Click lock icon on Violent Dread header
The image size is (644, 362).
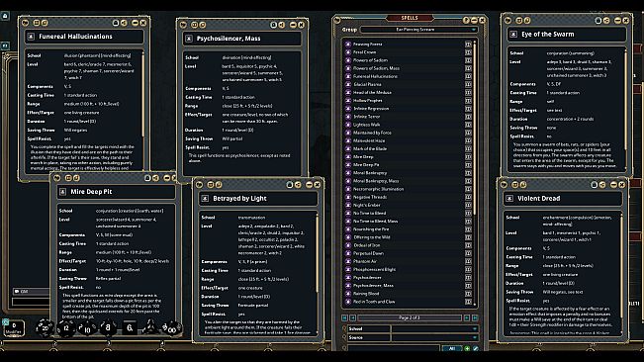[595, 185]
